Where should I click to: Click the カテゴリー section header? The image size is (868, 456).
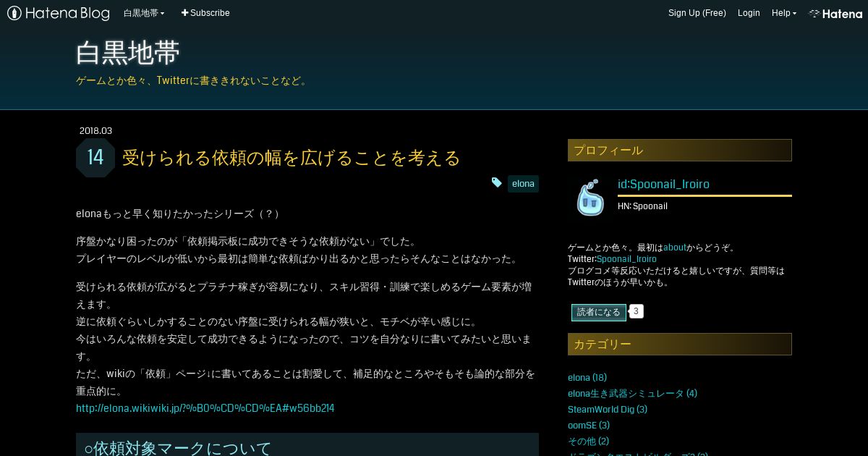pyautogui.click(x=680, y=344)
